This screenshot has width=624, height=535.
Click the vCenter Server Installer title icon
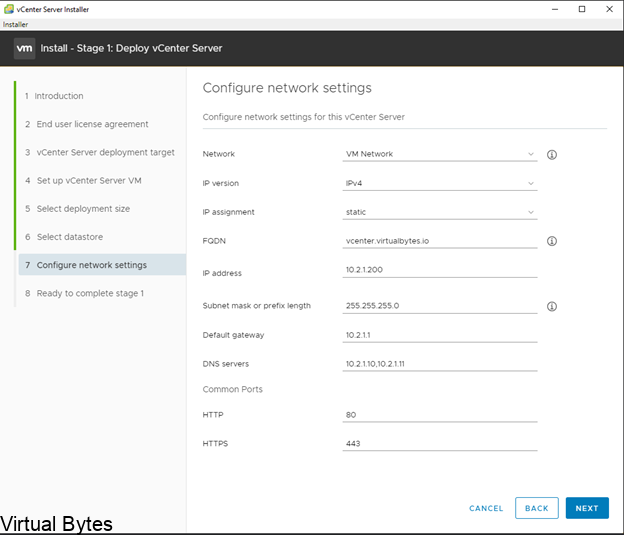point(8,9)
